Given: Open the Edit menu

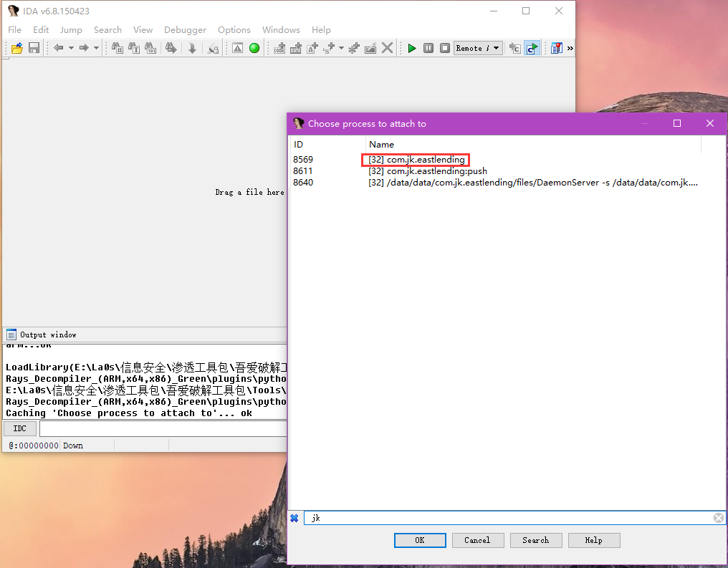Looking at the screenshot, I should (x=41, y=29).
